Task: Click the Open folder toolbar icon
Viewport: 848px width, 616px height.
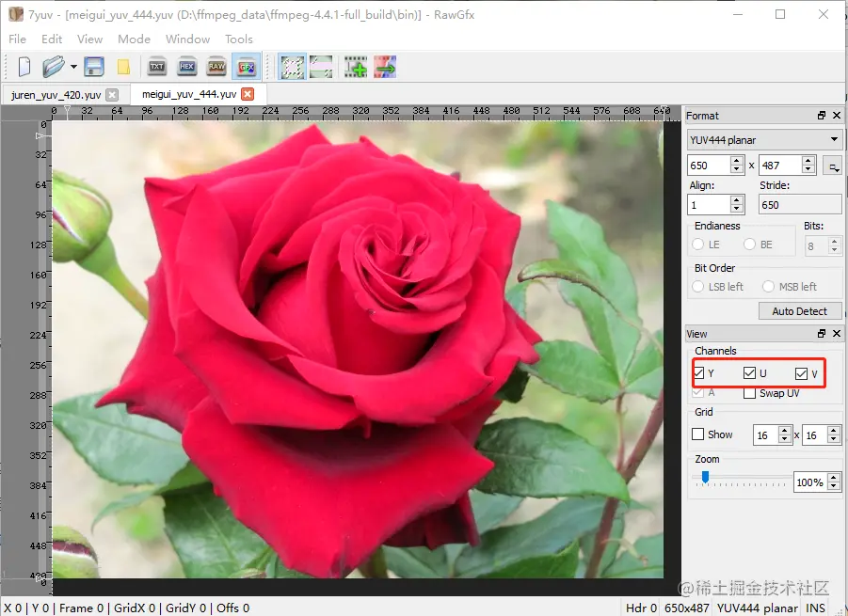Action: [x=54, y=67]
